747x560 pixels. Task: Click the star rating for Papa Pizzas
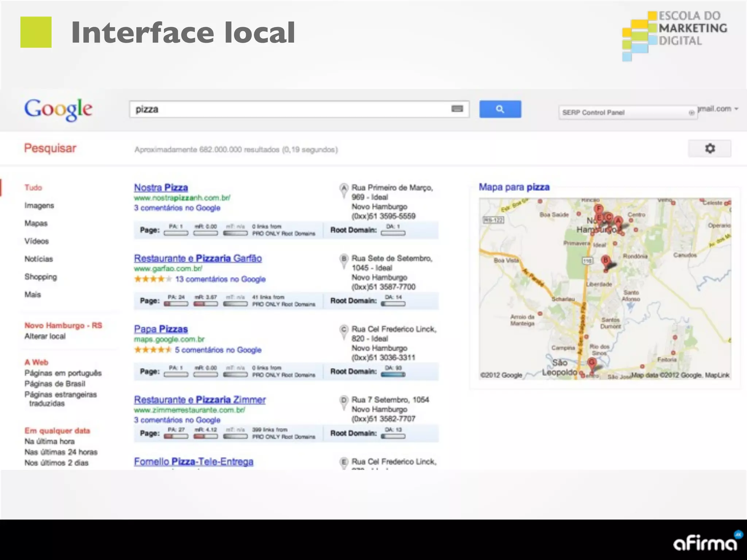pos(153,350)
